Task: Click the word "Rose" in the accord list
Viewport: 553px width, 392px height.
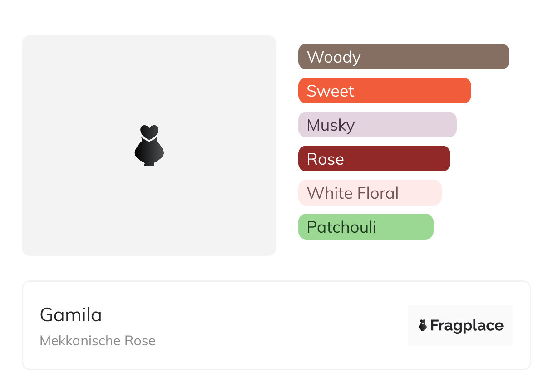Action: pos(325,159)
